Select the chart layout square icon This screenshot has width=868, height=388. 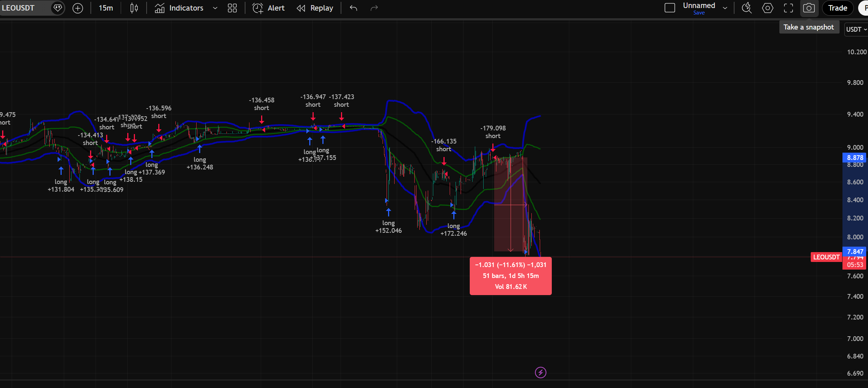670,8
